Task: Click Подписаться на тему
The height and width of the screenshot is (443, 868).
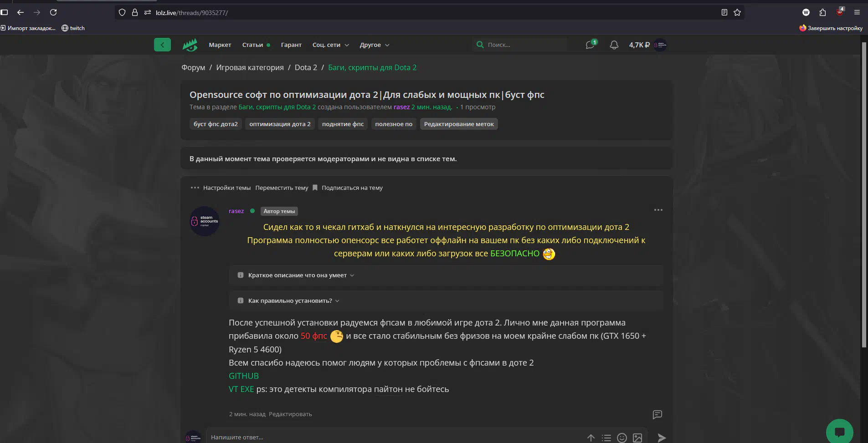Action: pos(352,188)
